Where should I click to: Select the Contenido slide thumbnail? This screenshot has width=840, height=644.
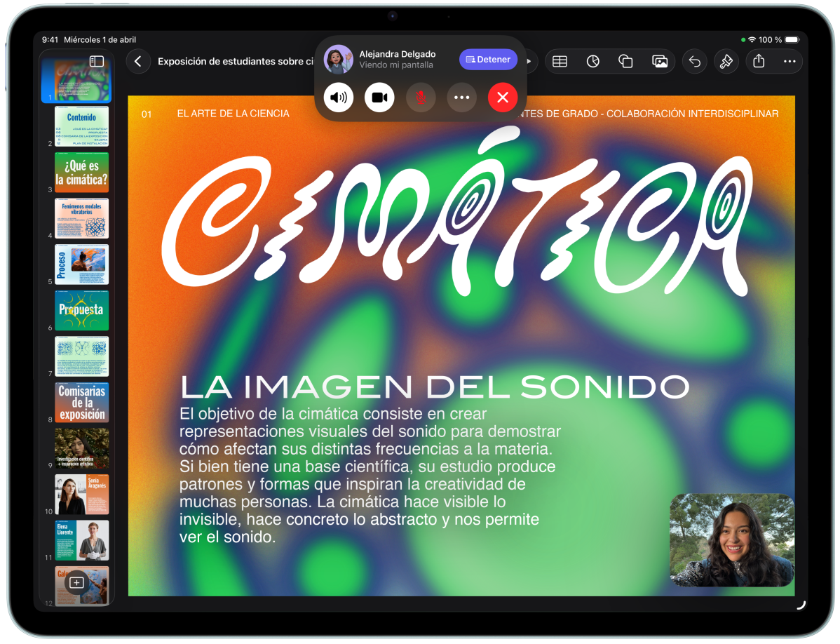point(81,126)
